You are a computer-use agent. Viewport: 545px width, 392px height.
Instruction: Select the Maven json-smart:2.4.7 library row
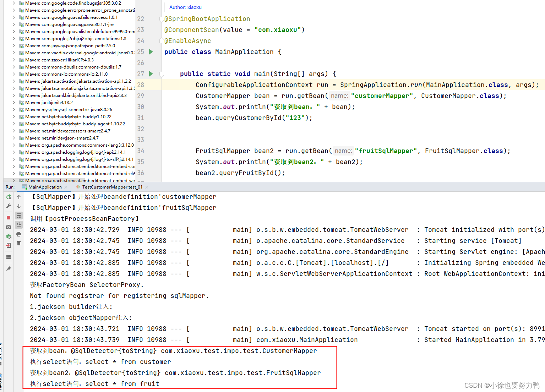pos(69,138)
